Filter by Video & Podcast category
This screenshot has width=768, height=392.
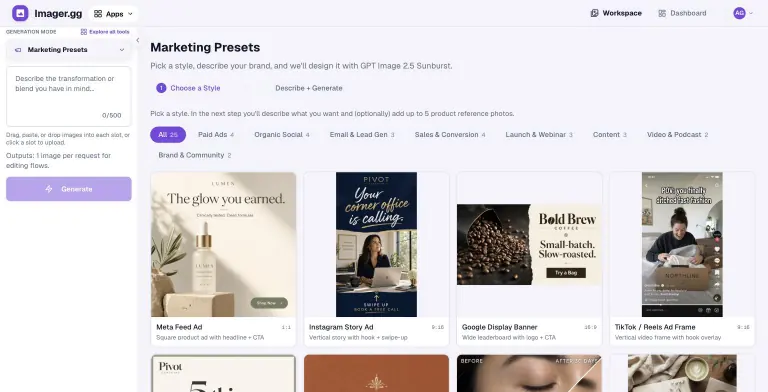677,135
